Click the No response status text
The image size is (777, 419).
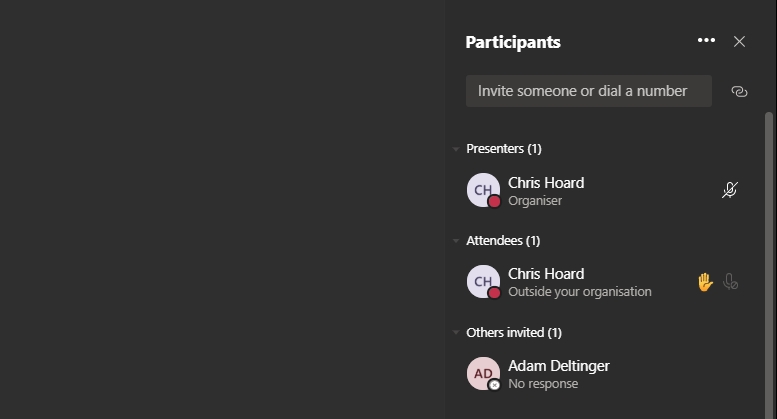coord(542,383)
